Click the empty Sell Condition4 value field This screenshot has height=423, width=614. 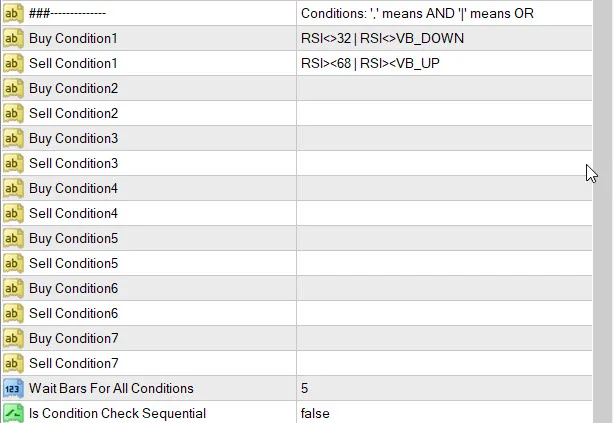pos(440,213)
